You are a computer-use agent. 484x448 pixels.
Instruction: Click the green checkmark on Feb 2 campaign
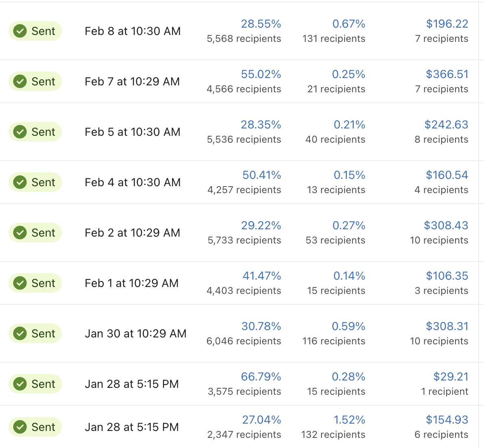20,233
